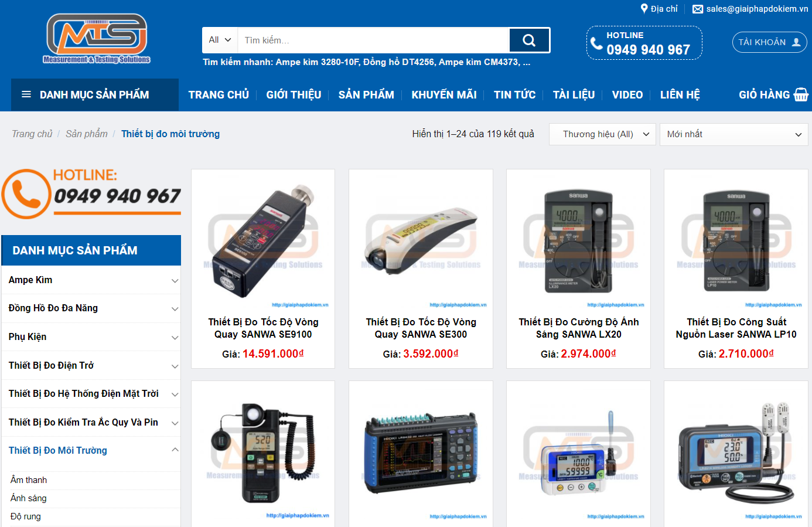Viewport: 812px width, 527px height.
Task: Click the location pin icon next to Địa chỉ
Action: click(x=644, y=9)
